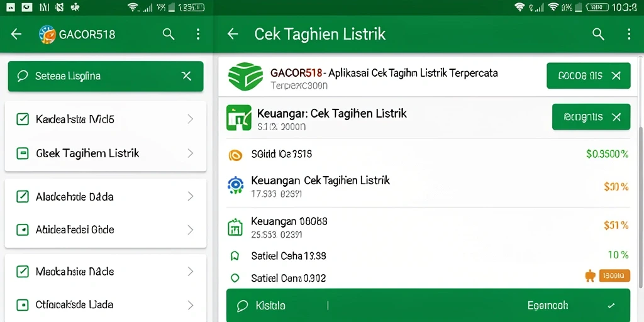Click the Seteae Lisgiina search field
644x322 pixels.
(106, 76)
